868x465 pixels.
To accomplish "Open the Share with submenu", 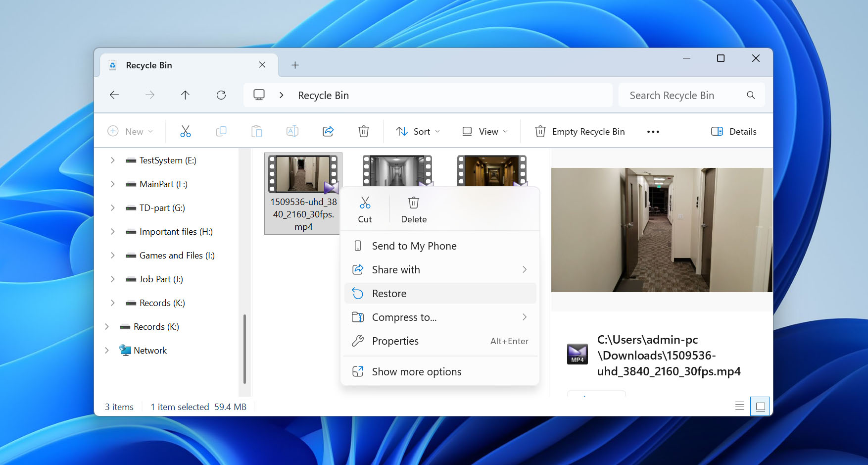I will point(440,270).
